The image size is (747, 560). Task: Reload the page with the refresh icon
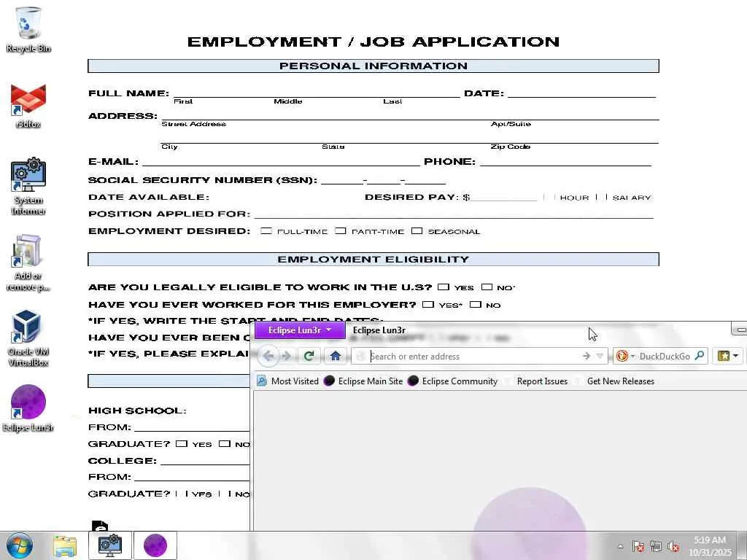[309, 356]
